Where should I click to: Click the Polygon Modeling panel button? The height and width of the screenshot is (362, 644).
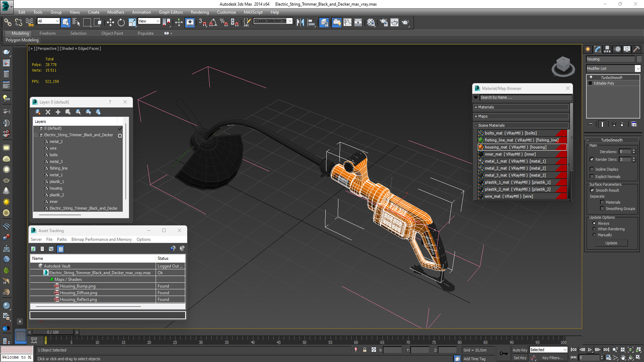22,40
